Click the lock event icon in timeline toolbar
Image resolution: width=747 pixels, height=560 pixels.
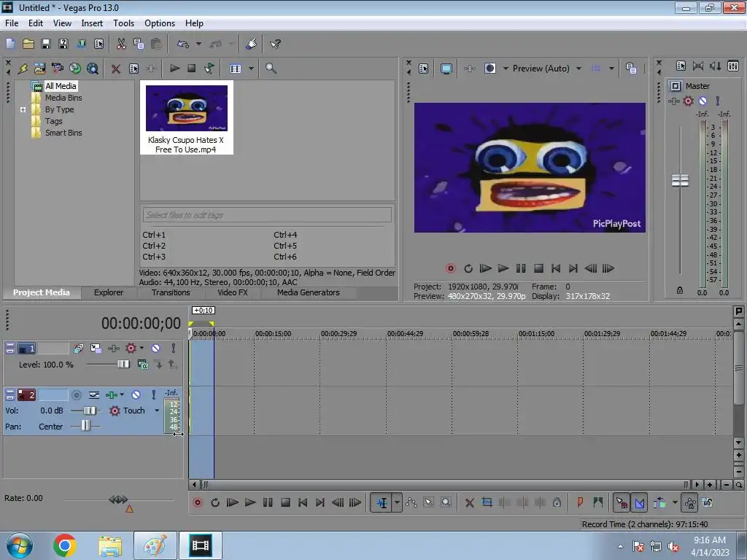(557, 502)
